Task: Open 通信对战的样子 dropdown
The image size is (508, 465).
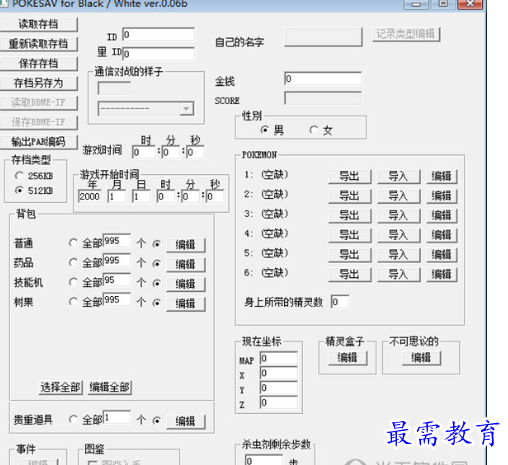Action: (x=186, y=109)
